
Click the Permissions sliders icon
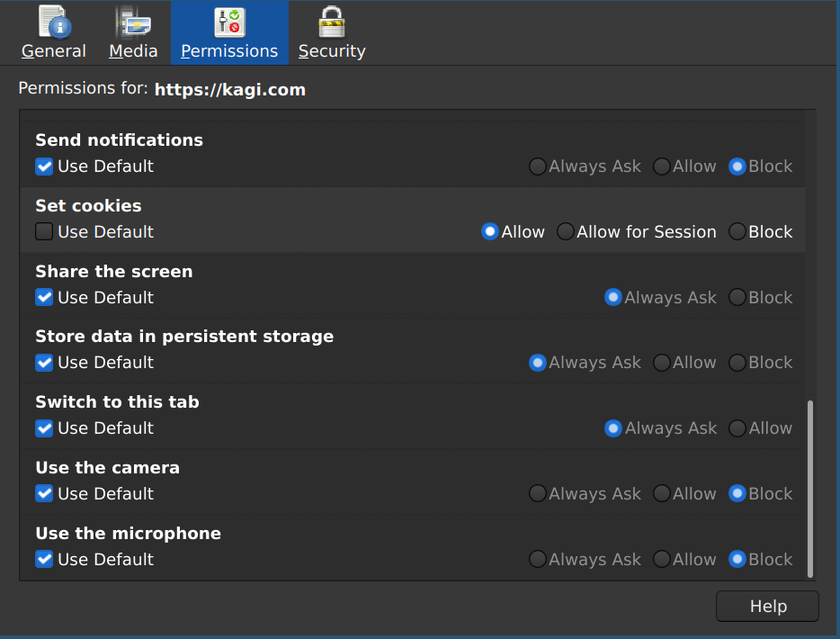[229, 22]
